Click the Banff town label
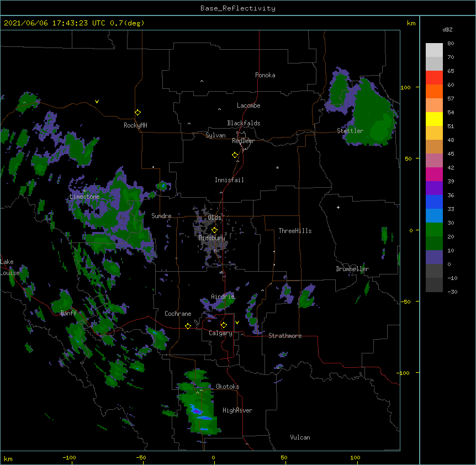 point(68,313)
